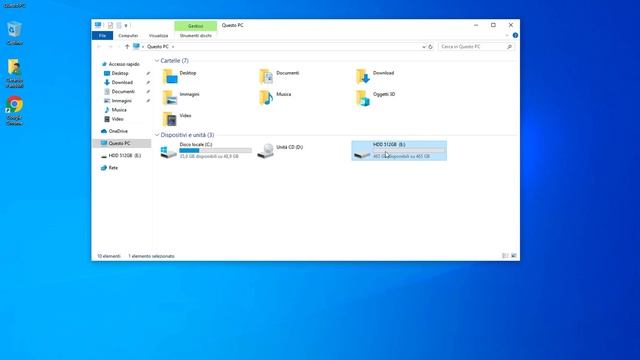Image resolution: width=640 pixels, height=360 pixels.
Task: Click the New folder quick access toolbar icon
Action: (x=119, y=25)
